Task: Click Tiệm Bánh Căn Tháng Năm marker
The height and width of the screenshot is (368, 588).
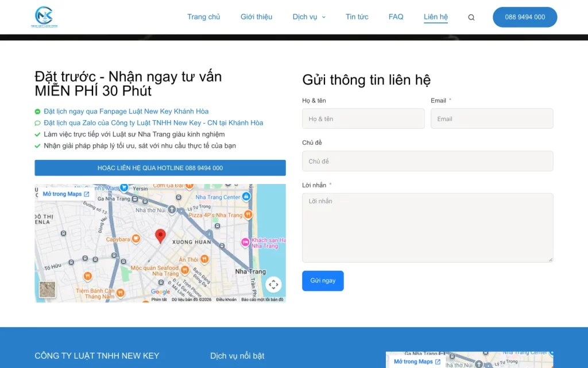Action: coord(120,292)
